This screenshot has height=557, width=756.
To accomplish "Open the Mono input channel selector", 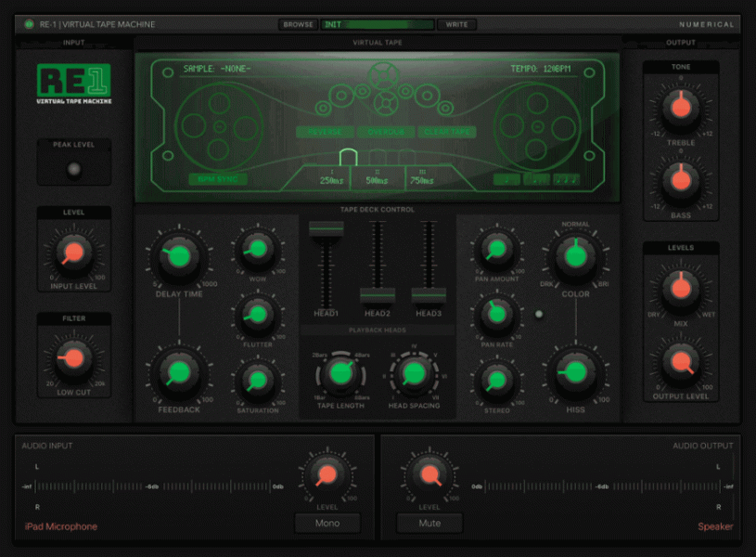I will point(327,523).
